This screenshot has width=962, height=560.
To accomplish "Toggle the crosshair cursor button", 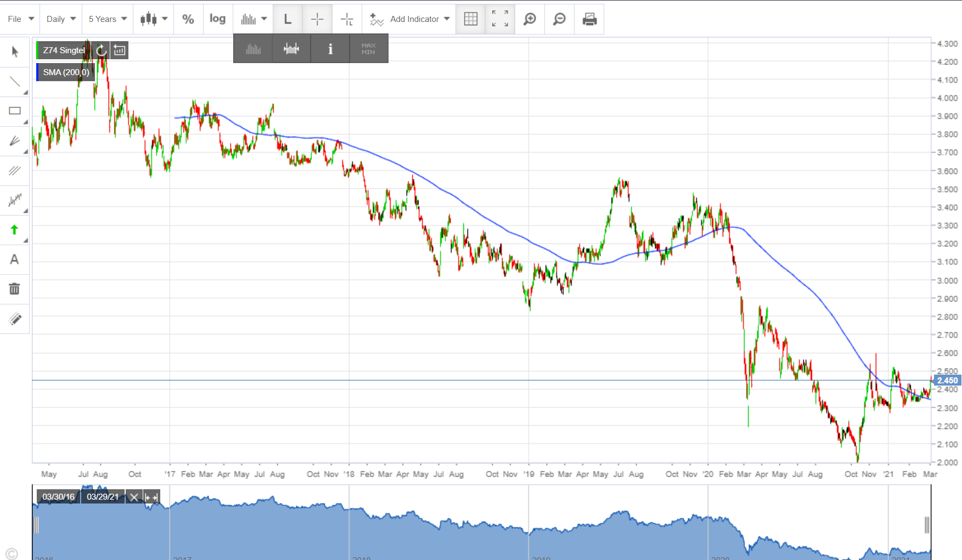I will [x=317, y=19].
